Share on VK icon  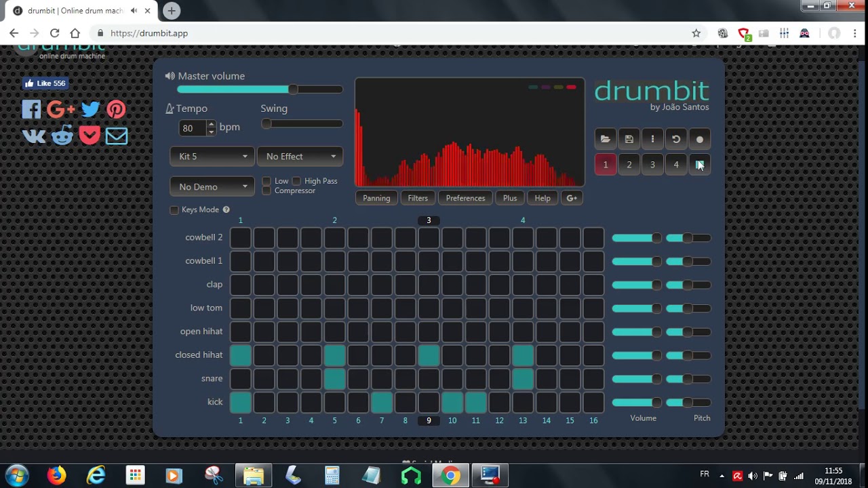pyautogui.click(x=34, y=136)
